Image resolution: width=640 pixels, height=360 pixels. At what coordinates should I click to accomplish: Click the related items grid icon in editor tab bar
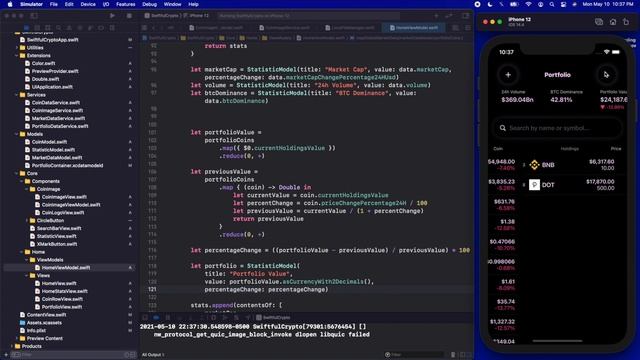pyautogui.click(x=144, y=28)
